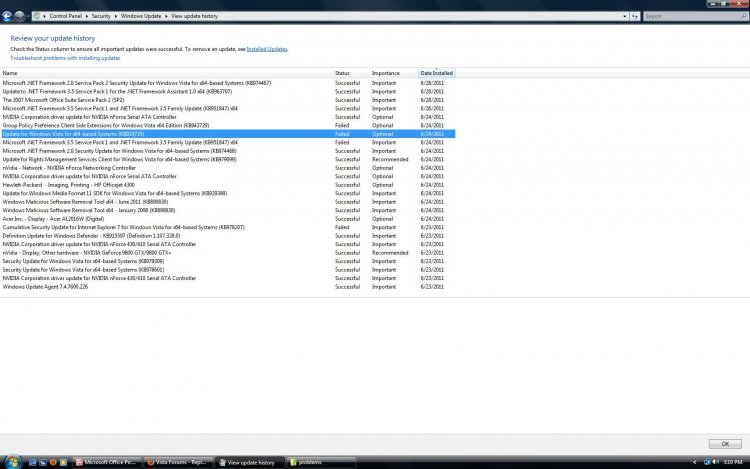
Task: Expand recent pages dropdown next to Forward
Action: [28, 16]
